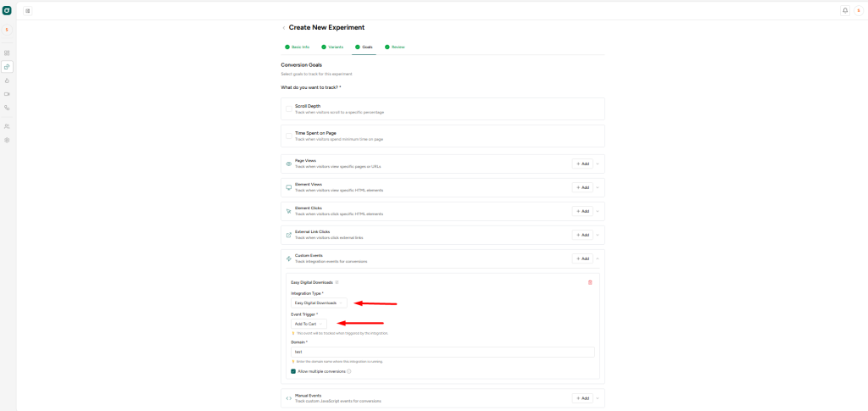Click the back arrow beside Create New Experiment
The width and height of the screenshot is (868, 411).
coord(284,28)
